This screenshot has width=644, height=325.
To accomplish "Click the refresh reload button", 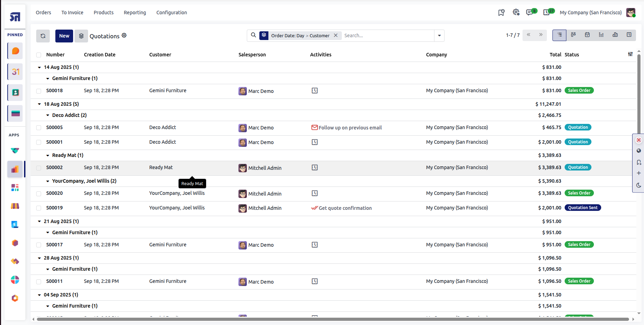I will point(43,36).
